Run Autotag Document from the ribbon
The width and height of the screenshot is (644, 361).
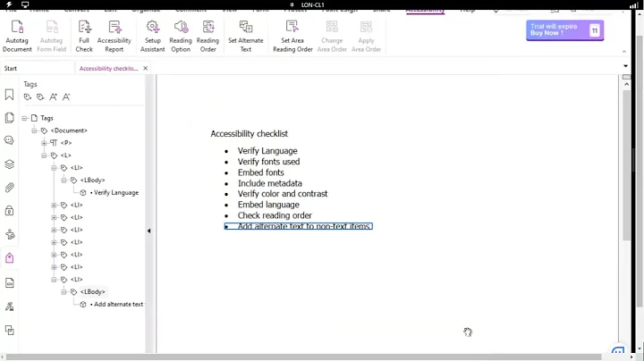[17, 36]
